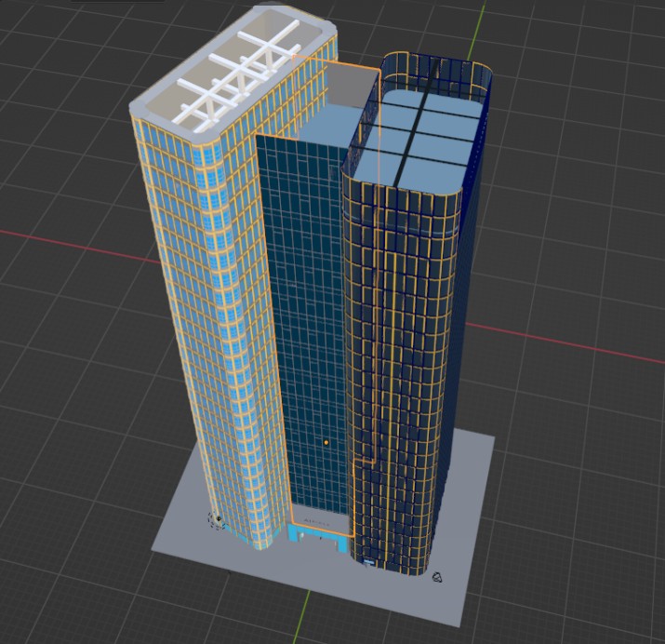
Task: Click the entrance lettering above the blue canopy
Action: click(318, 521)
